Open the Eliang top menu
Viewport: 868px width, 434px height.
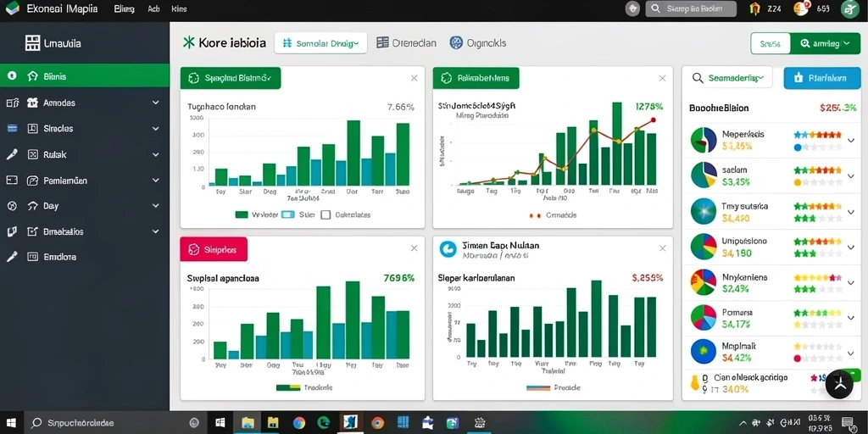coord(124,8)
